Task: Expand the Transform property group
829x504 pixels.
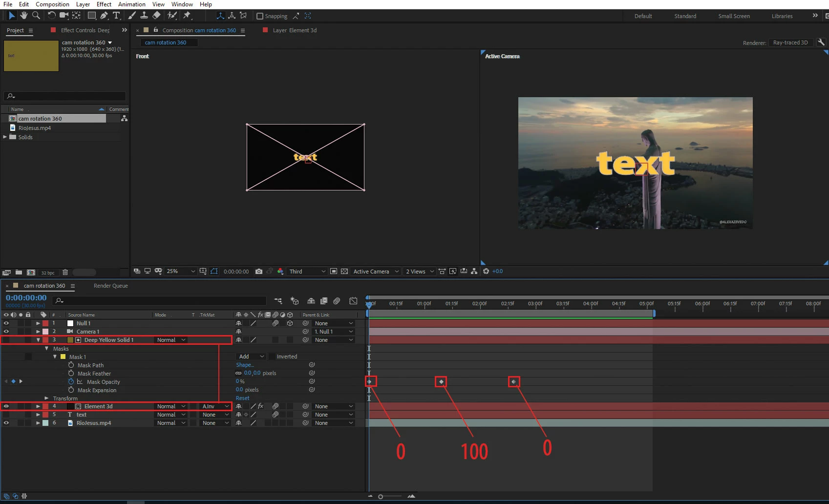Action: click(46, 399)
